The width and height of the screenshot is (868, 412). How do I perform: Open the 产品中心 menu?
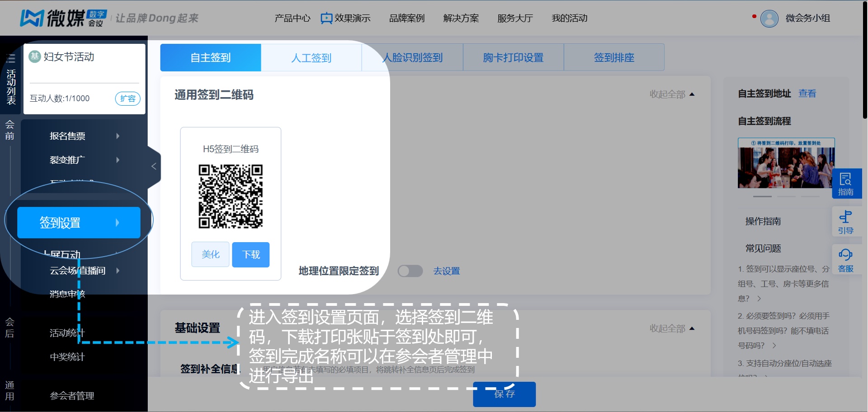pyautogui.click(x=292, y=19)
